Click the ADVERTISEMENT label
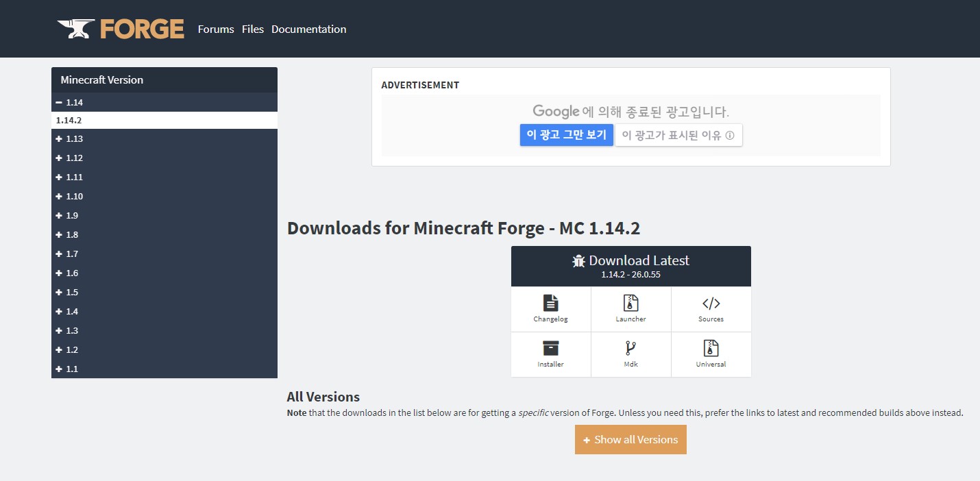This screenshot has width=980, height=481. pos(420,85)
